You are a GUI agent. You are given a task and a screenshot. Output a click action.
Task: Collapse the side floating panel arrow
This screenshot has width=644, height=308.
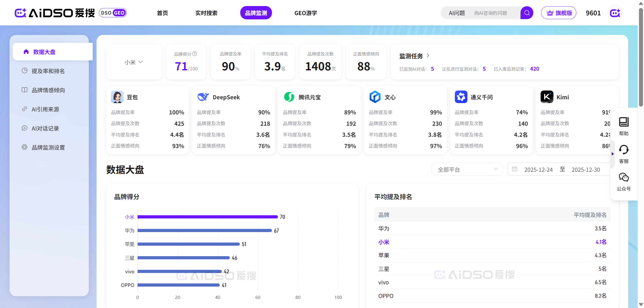click(613, 154)
